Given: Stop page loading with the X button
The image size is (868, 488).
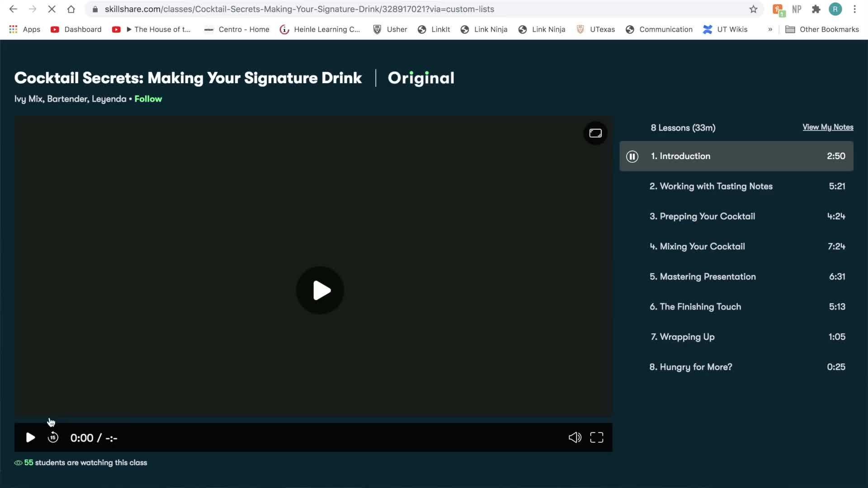Looking at the screenshot, I should click(52, 9).
